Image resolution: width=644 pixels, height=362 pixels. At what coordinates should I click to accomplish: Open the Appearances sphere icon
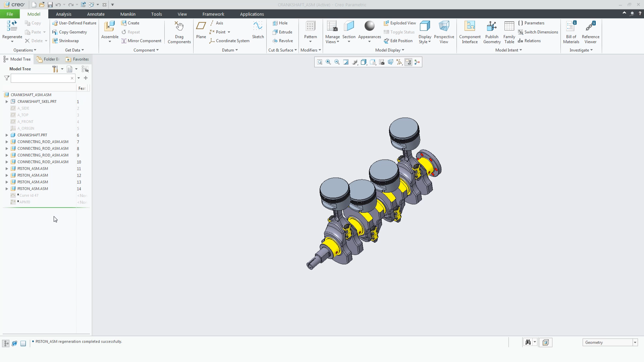(x=369, y=26)
